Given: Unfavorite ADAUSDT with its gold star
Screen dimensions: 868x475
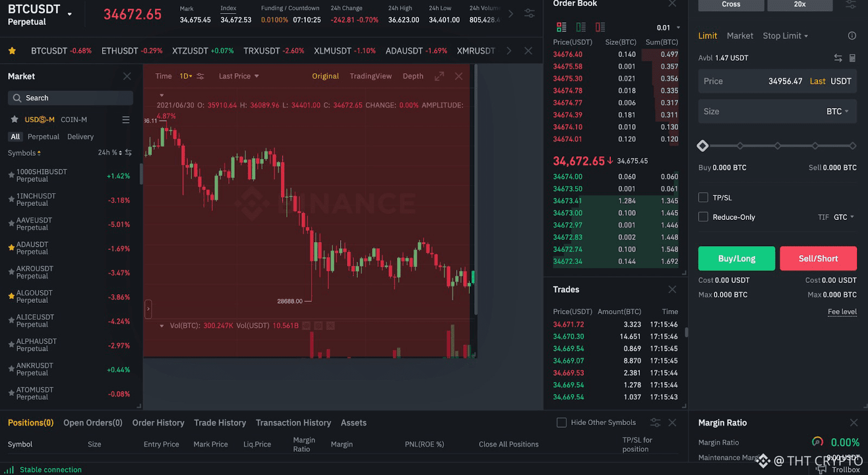Looking at the screenshot, I should tap(11, 248).
